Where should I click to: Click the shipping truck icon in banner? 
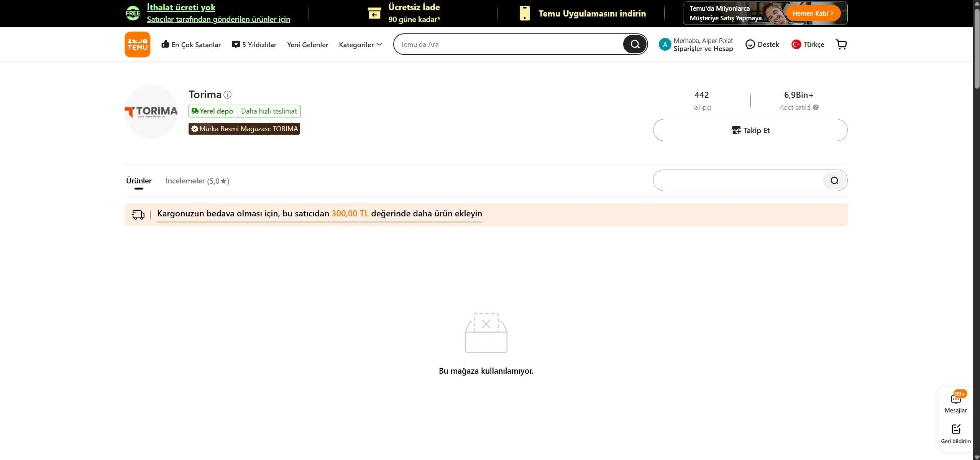pos(138,214)
